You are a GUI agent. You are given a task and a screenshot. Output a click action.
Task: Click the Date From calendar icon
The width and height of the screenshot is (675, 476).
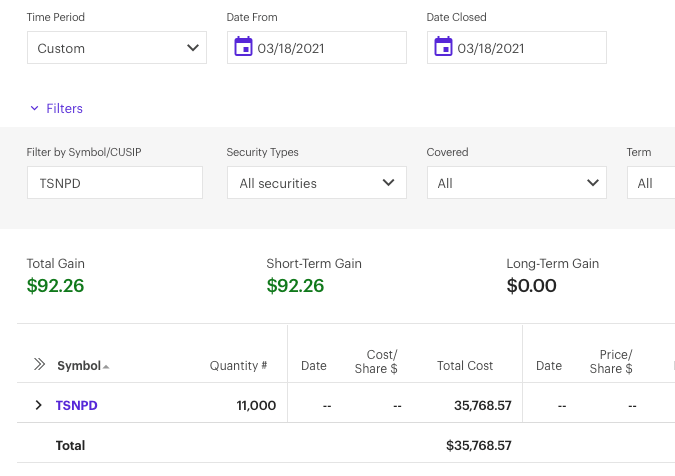(243, 47)
